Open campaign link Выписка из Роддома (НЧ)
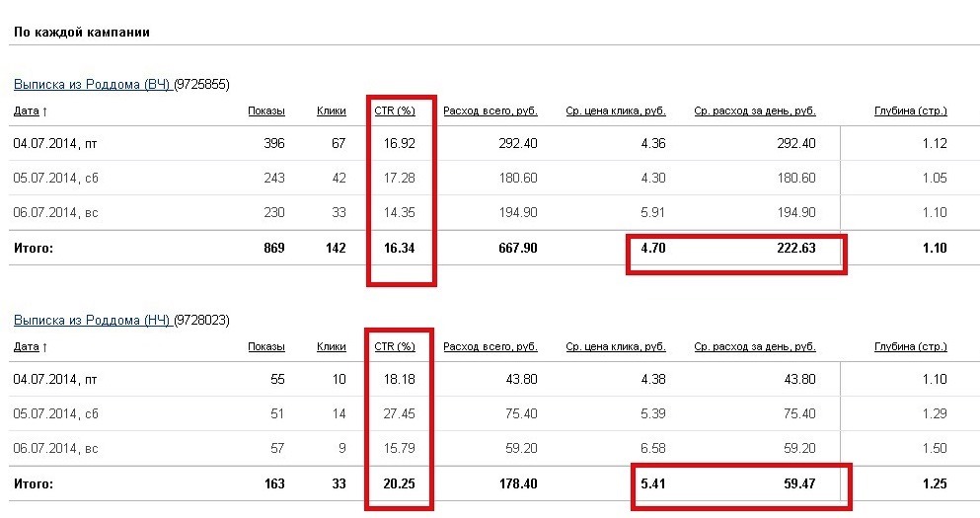The image size is (980, 518). [92, 320]
